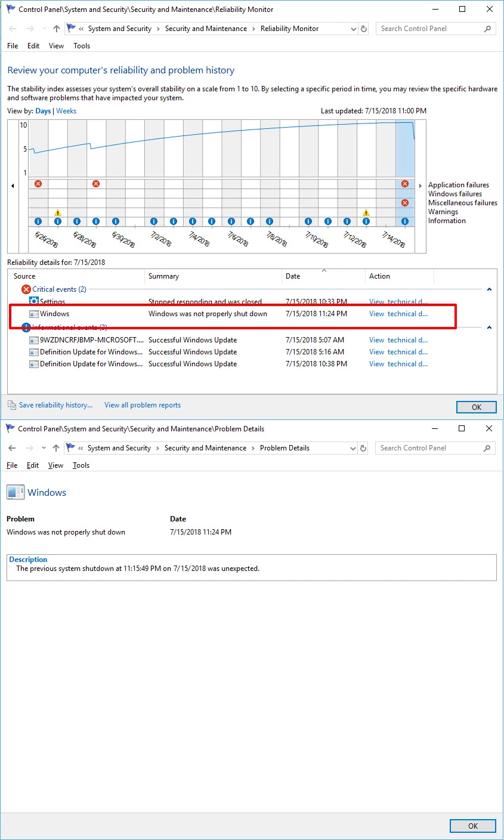The image size is (504, 840).
Task: Go up one level in Problem Details
Action: [x=56, y=448]
